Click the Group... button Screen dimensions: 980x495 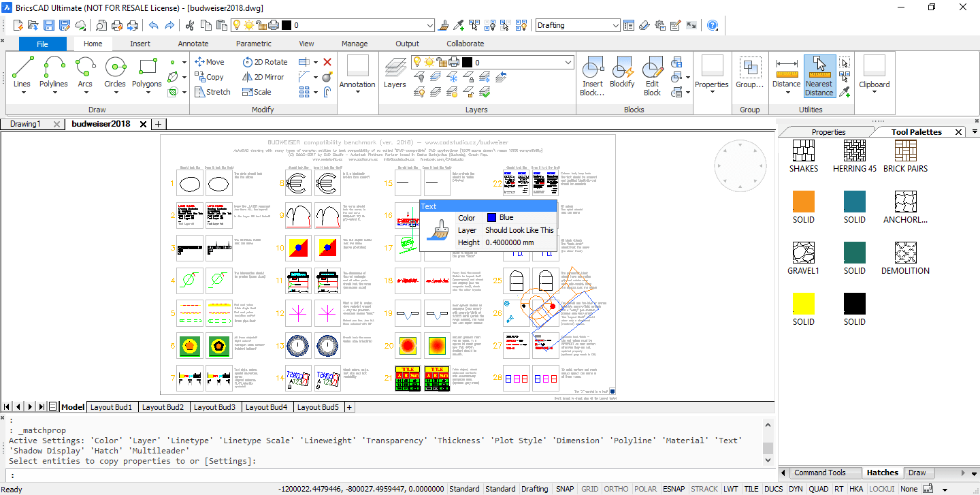point(749,74)
